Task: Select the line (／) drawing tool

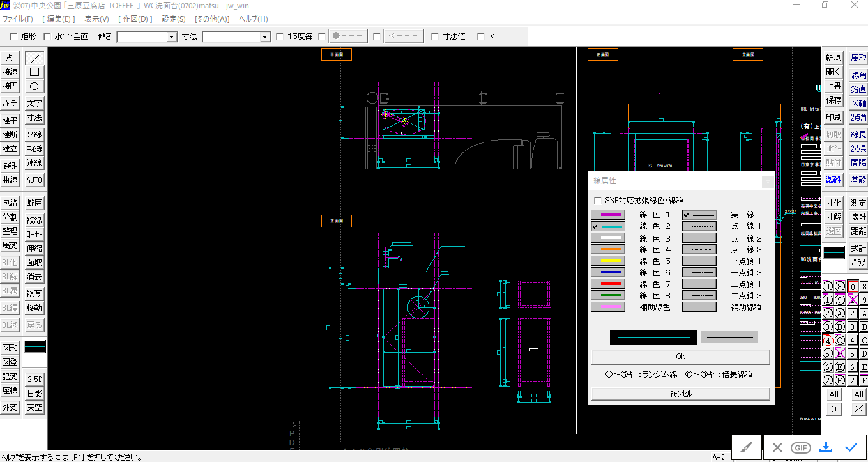Action: [34, 58]
